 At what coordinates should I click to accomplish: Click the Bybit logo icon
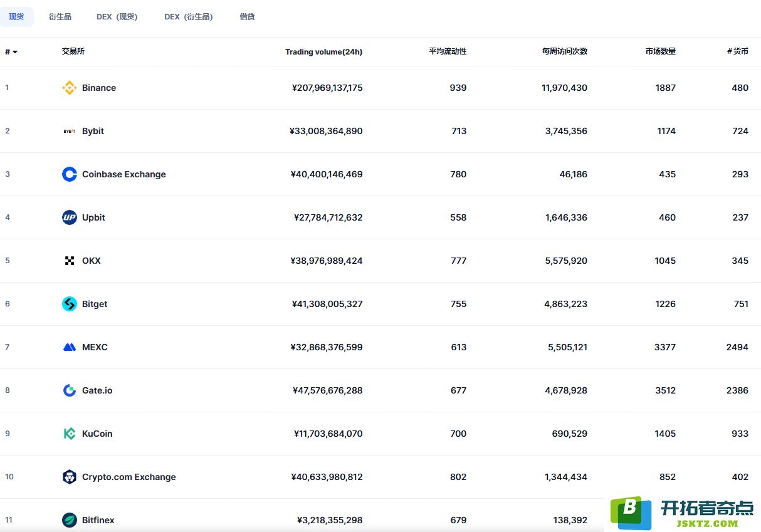[x=70, y=131]
